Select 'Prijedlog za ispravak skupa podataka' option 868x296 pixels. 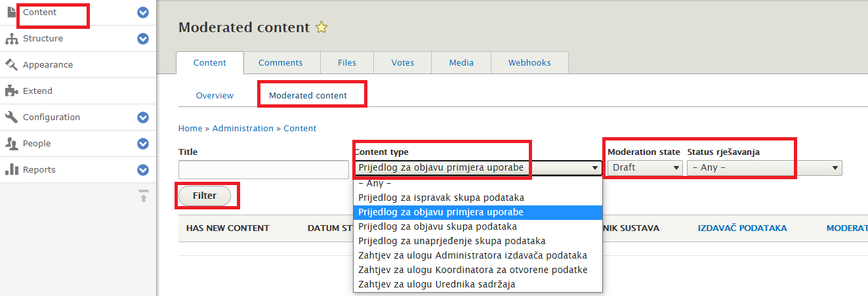tap(441, 198)
